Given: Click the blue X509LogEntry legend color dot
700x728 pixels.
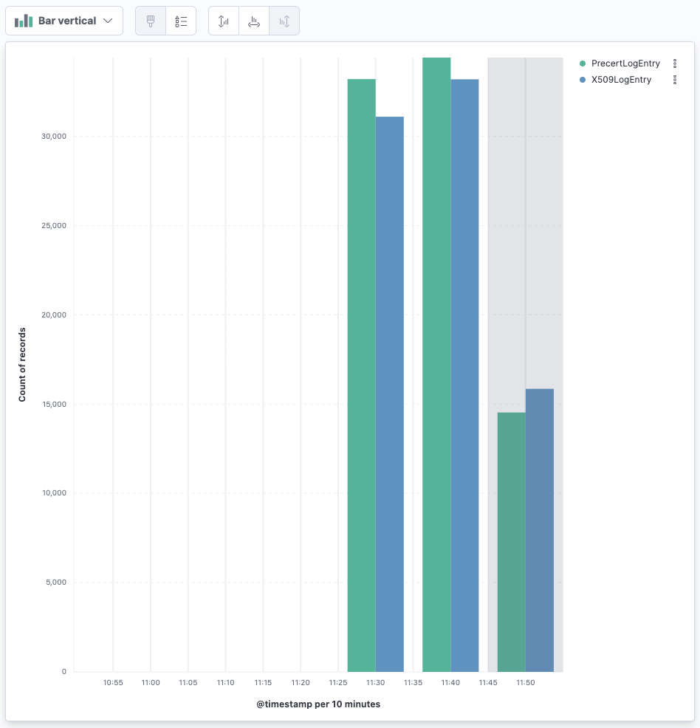Looking at the screenshot, I should [x=583, y=80].
